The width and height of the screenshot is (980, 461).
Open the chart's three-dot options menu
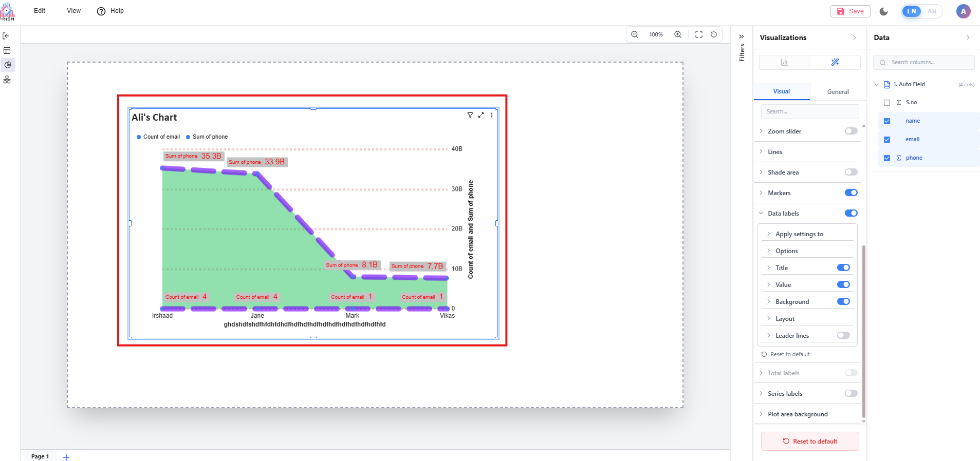click(x=492, y=115)
